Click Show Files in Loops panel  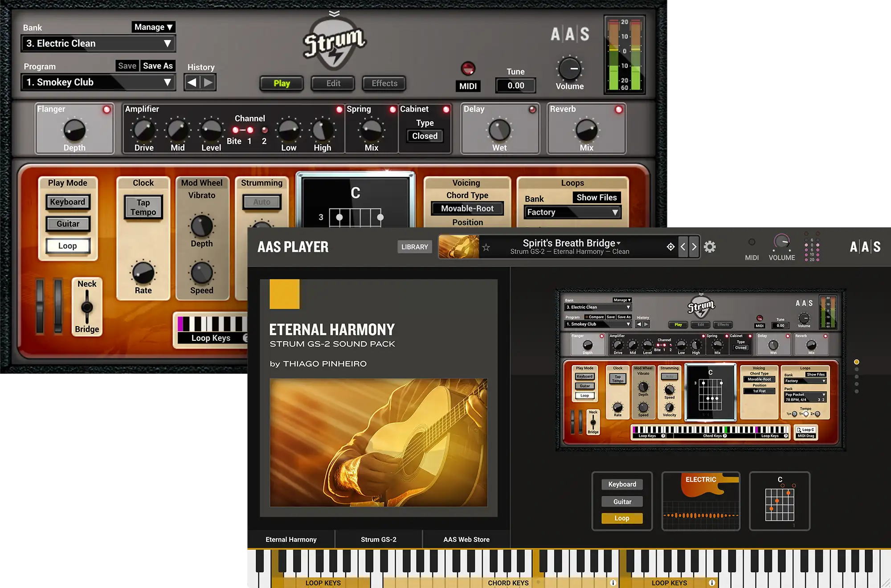(x=597, y=197)
